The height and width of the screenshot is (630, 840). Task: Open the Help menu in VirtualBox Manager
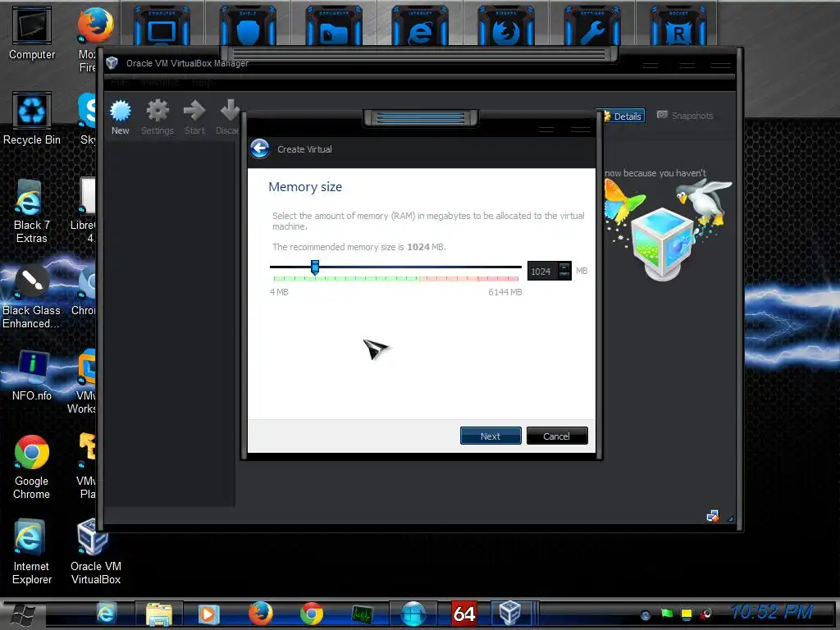click(203, 82)
